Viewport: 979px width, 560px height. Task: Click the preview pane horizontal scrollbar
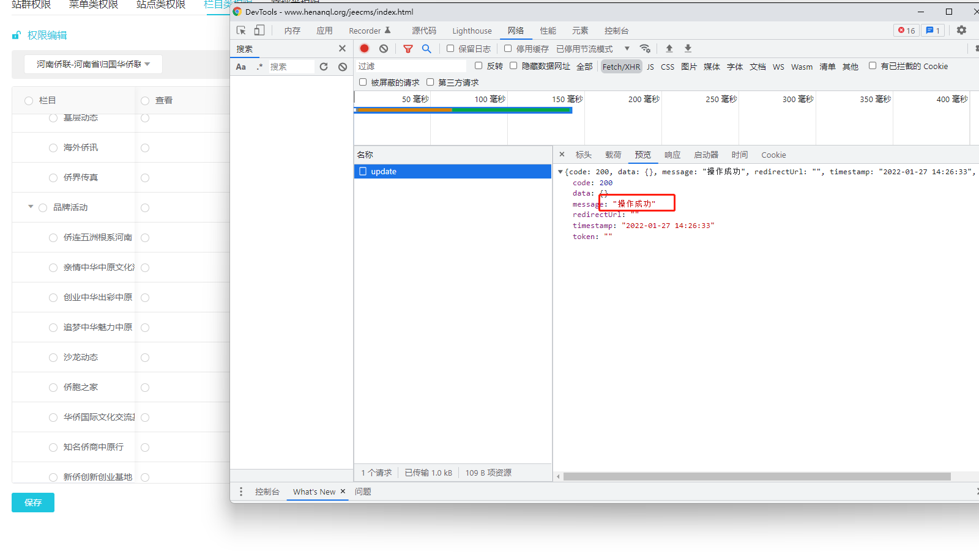click(x=757, y=476)
